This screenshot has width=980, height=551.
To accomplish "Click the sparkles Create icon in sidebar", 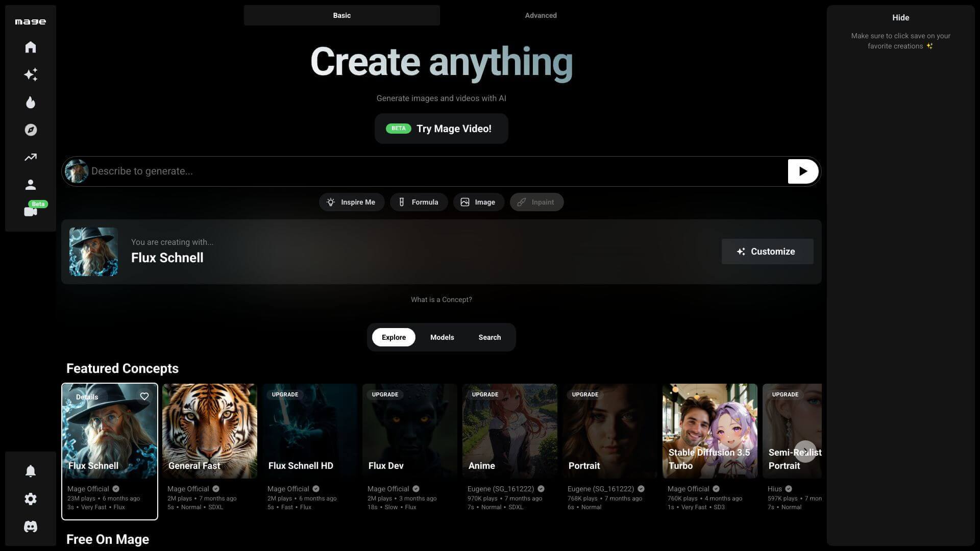I will [x=31, y=74].
